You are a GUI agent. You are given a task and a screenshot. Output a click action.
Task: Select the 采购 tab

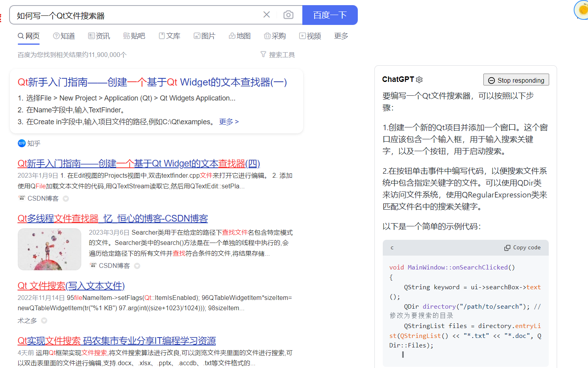pos(275,36)
